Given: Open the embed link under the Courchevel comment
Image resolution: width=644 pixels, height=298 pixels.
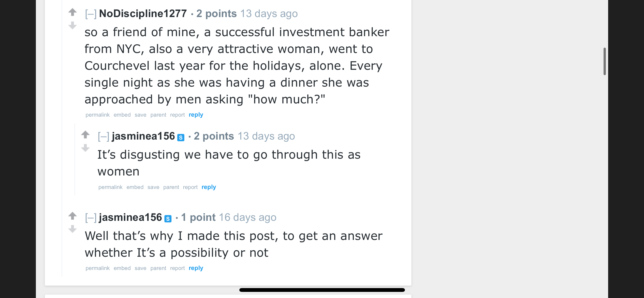Looking at the screenshot, I should [x=122, y=115].
